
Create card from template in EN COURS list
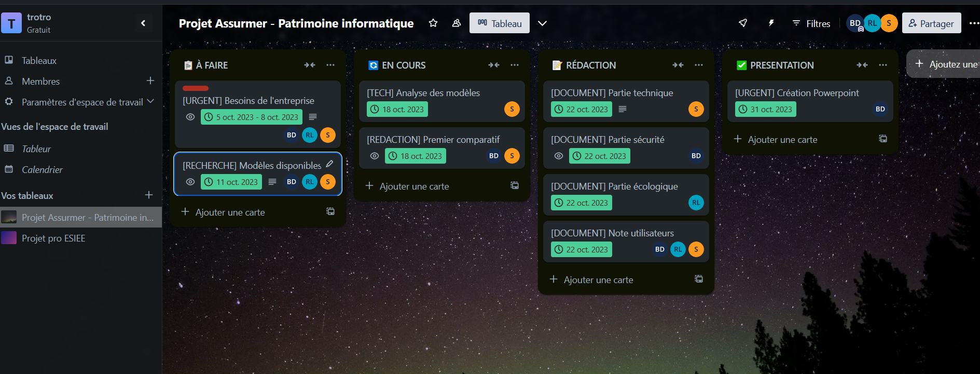click(515, 185)
